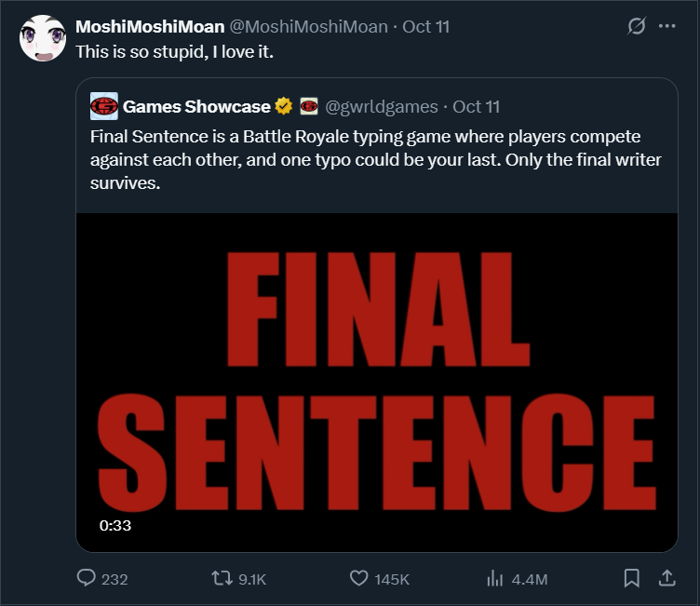Play the Final Sentence video
The image size is (700, 606).
tap(376, 382)
